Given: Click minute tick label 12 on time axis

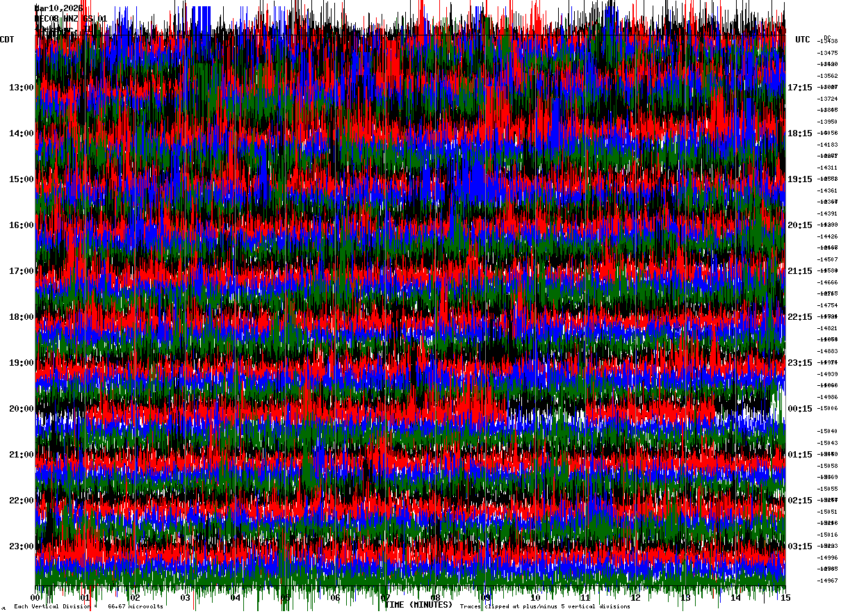Looking at the screenshot, I should point(636,598).
